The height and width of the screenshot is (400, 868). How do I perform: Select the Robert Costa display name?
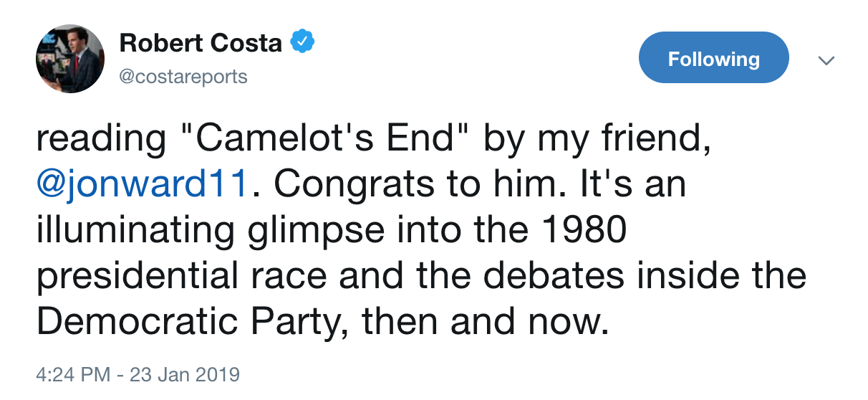201,43
